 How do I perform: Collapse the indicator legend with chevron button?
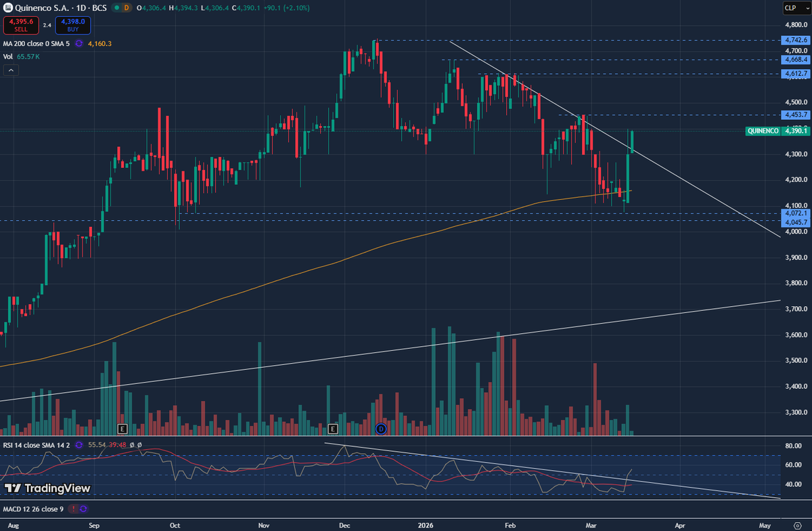11,70
